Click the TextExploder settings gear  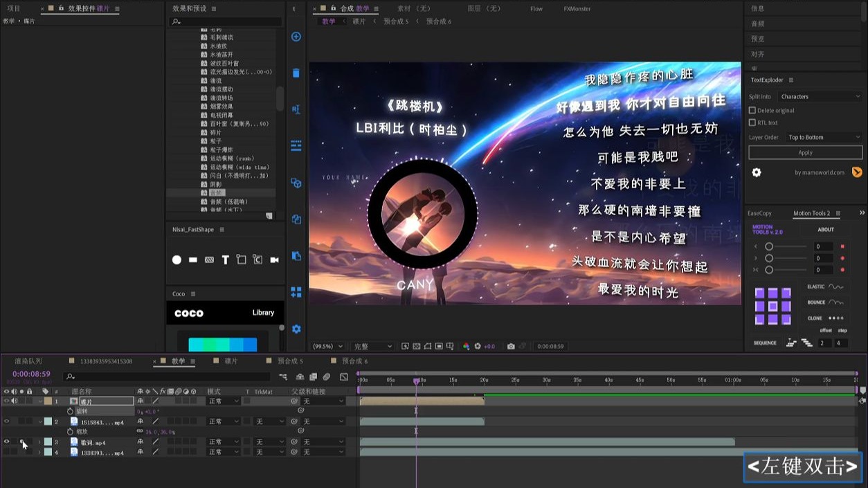tap(756, 172)
